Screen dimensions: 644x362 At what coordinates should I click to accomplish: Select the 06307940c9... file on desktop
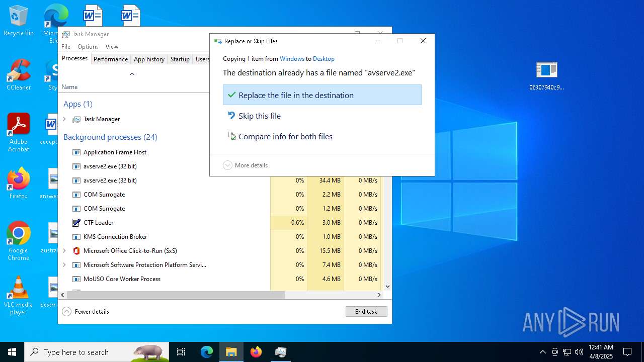click(x=546, y=75)
